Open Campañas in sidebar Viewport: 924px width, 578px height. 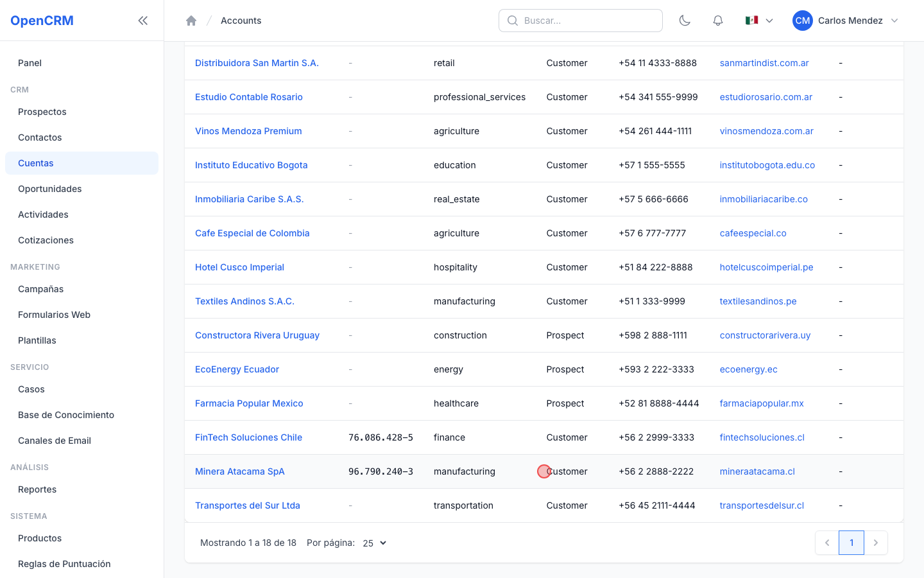(81, 289)
